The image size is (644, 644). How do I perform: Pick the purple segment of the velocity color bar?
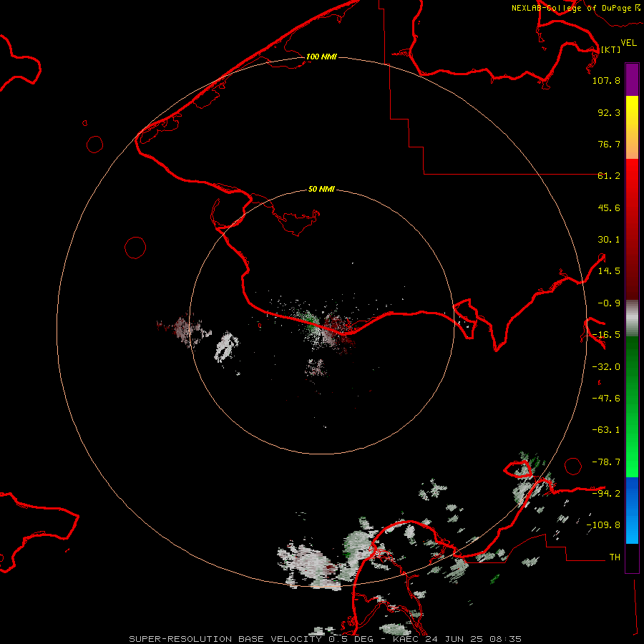coord(632,79)
